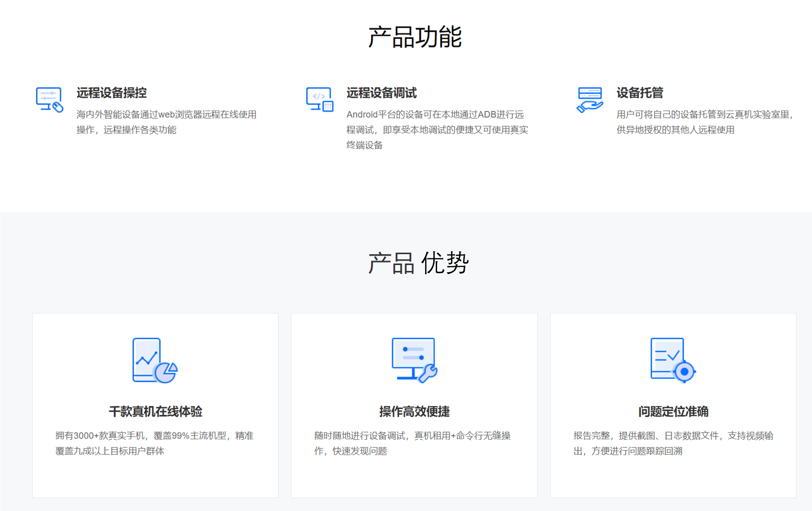The image size is (812, 511).
Task: Click the 千款真机在线体验 card title
Action: [x=155, y=411]
